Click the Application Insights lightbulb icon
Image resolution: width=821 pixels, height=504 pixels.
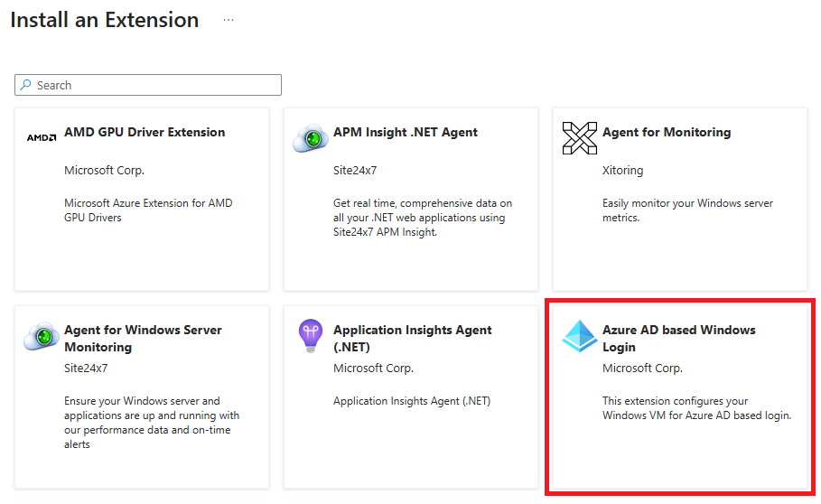tap(311, 336)
